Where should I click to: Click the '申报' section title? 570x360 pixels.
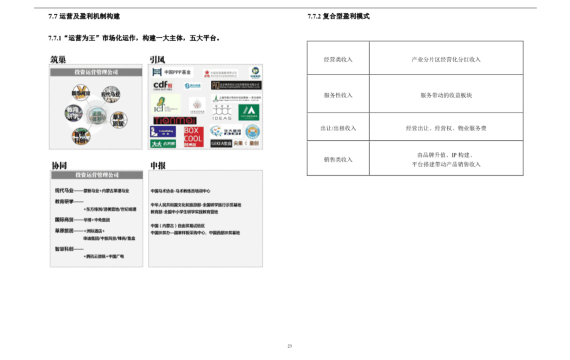pos(158,166)
